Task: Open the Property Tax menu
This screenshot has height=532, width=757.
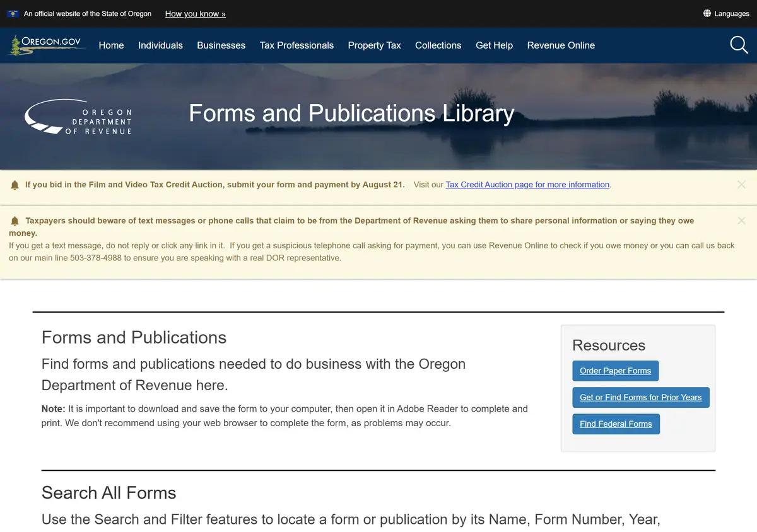Action: tap(374, 45)
